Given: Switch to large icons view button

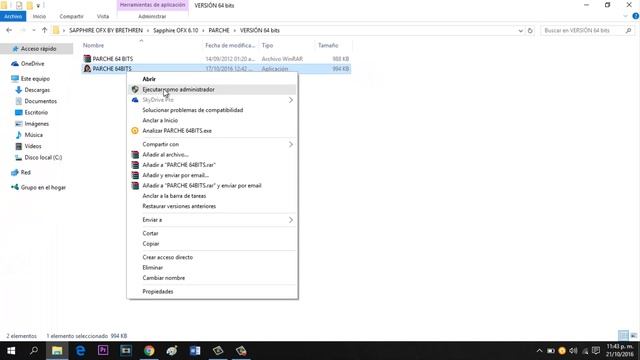Looking at the screenshot, I should 633,336.
